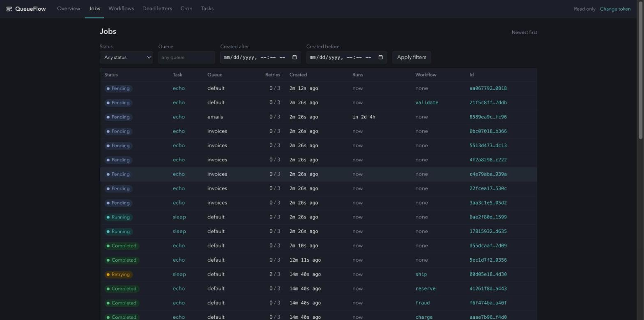Click the Created before date field
The image size is (644, 320).
click(347, 57)
